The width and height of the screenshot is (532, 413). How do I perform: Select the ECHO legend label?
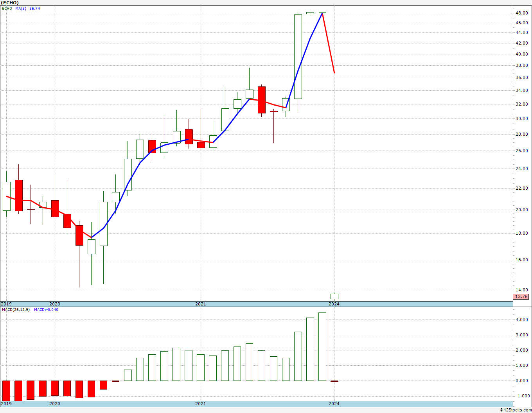[7, 8]
